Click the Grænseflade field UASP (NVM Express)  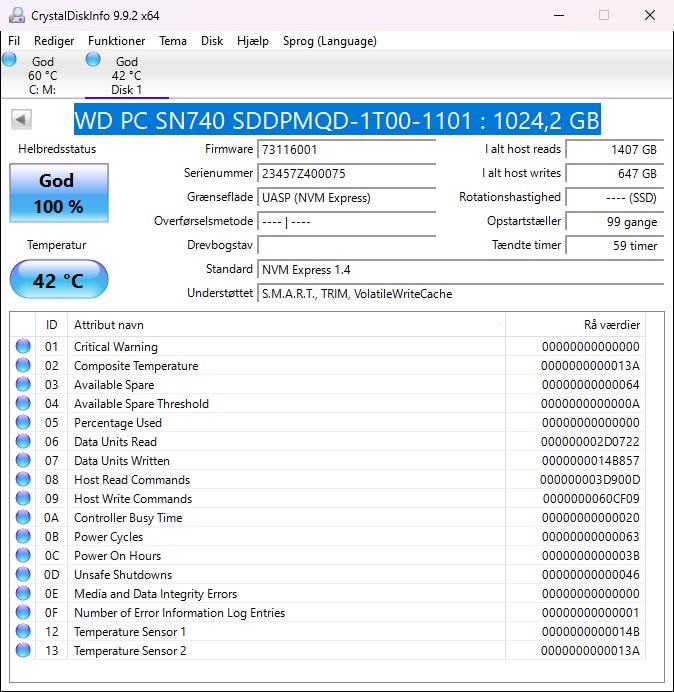(346, 197)
